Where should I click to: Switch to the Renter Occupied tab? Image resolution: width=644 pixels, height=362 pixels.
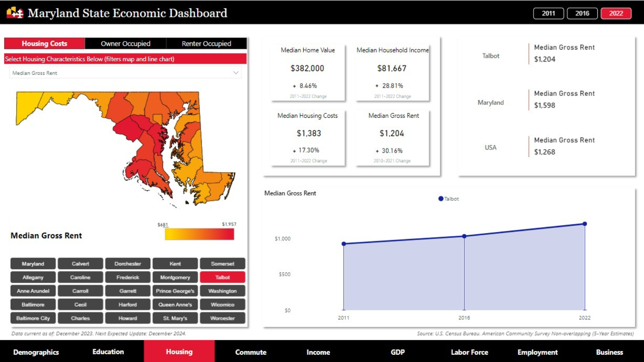(206, 44)
